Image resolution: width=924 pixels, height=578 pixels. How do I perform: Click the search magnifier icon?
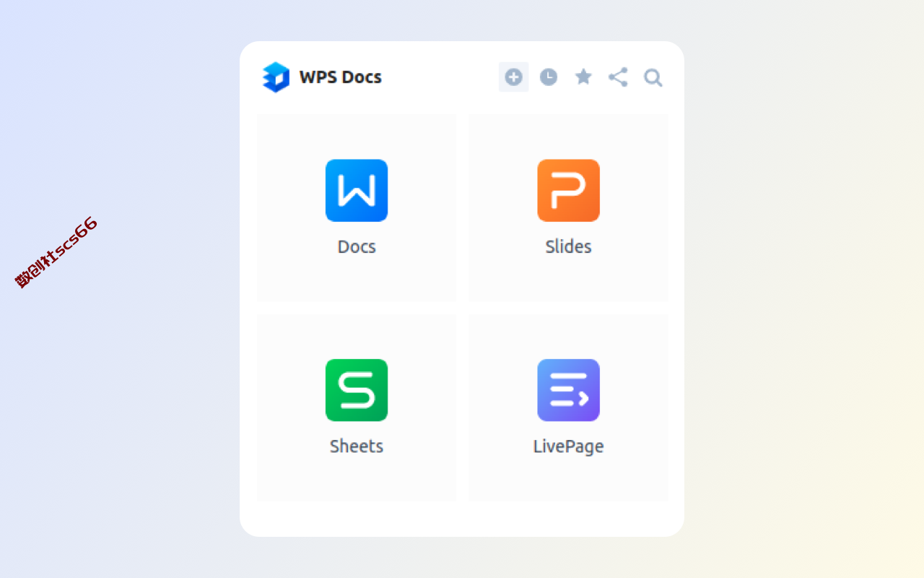(653, 77)
